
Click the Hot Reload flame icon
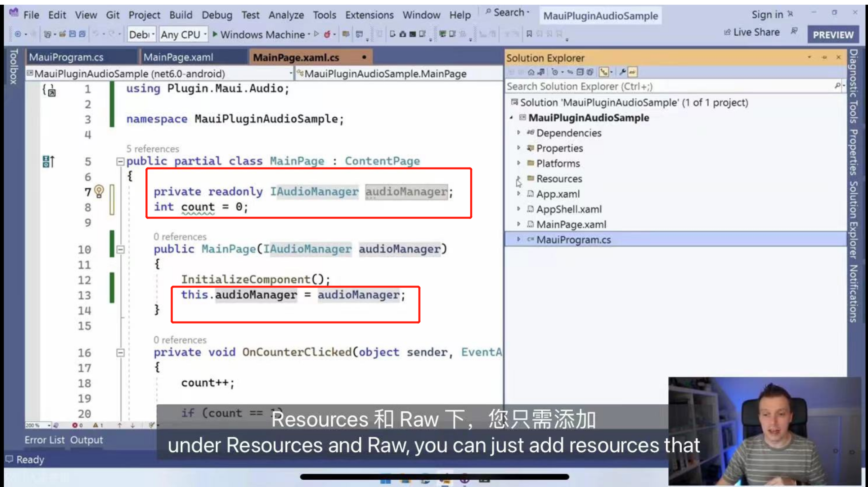327,34
